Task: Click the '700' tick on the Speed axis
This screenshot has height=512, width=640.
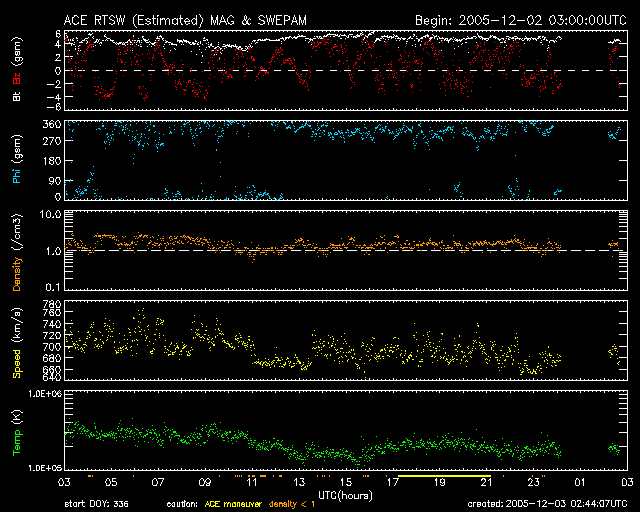Action: pos(52,347)
